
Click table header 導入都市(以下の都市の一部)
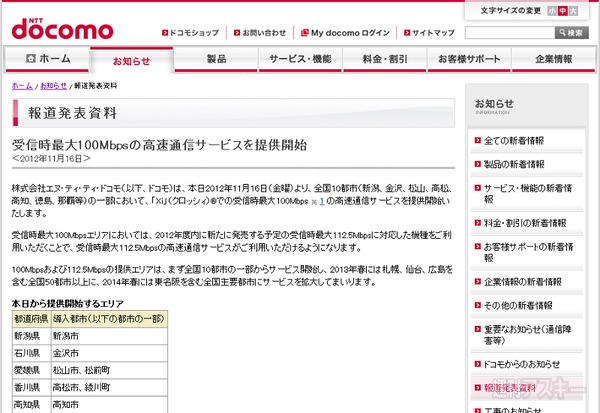click(109, 319)
